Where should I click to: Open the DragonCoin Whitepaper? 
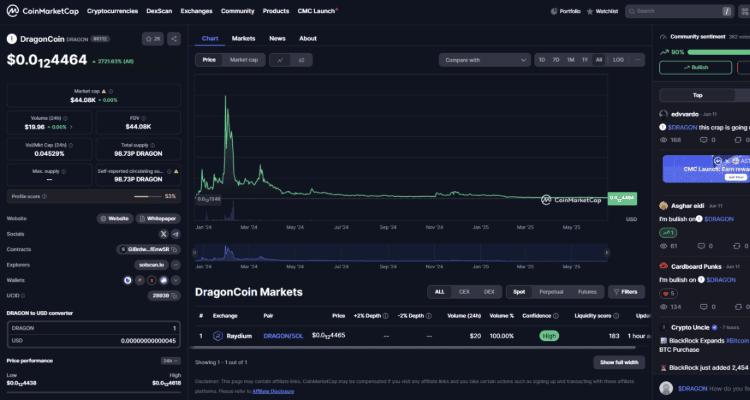point(158,219)
